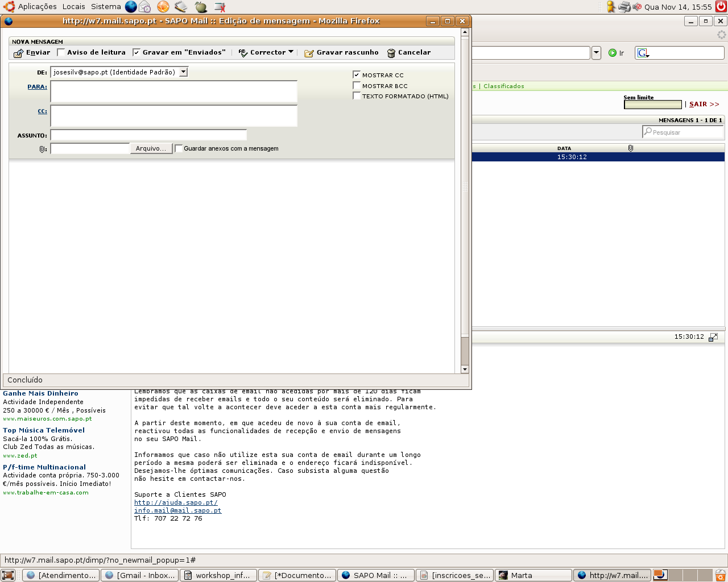
Task: Launch the green apple panel launcher
Action: [x=201, y=7]
